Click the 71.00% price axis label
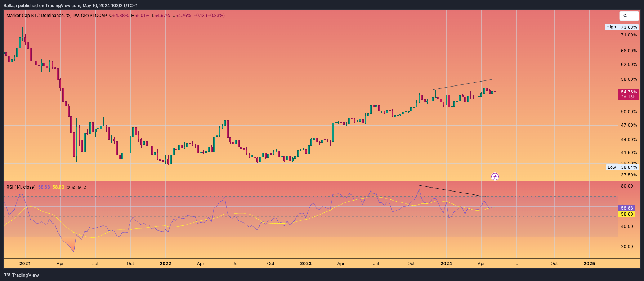Viewport: 644px width, 281px height. (x=629, y=35)
